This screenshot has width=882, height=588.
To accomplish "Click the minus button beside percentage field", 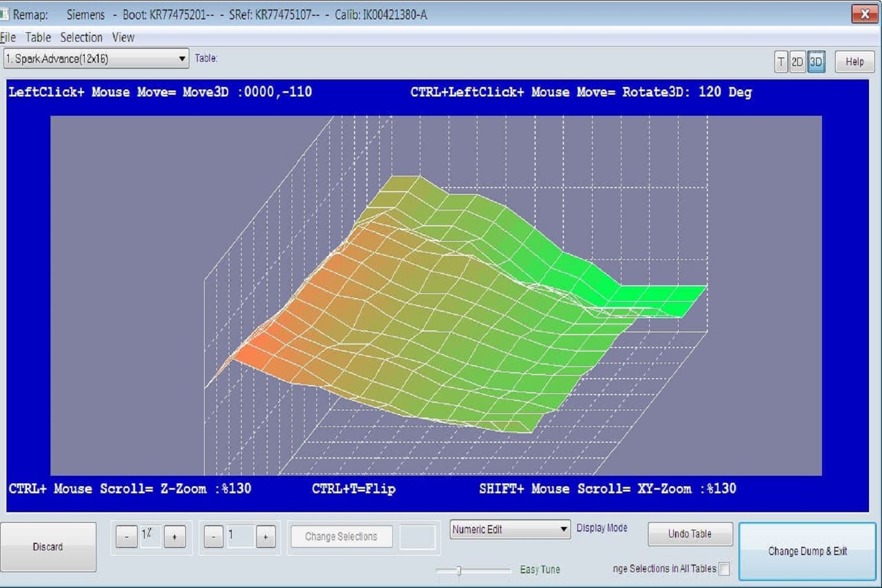I will point(126,537).
